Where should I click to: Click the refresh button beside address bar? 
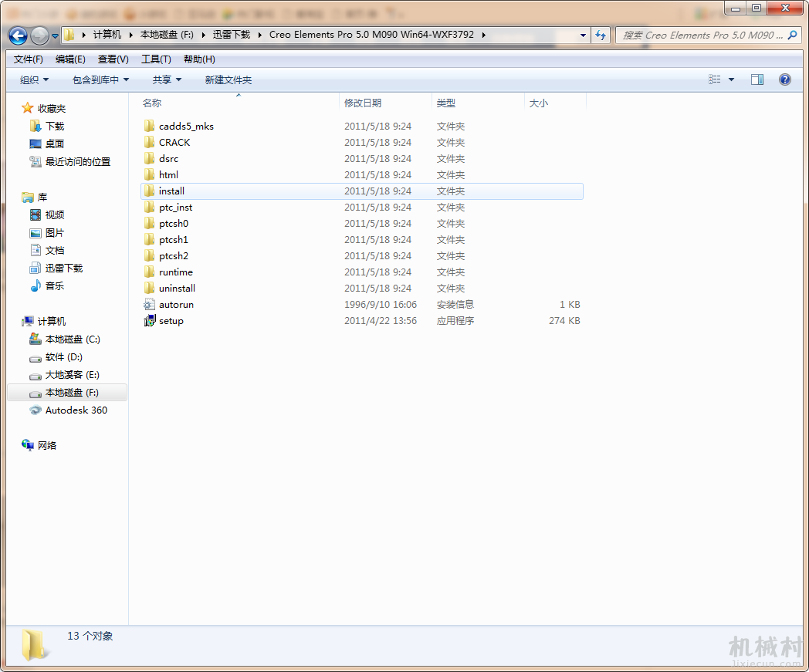click(x=601, y=35)
